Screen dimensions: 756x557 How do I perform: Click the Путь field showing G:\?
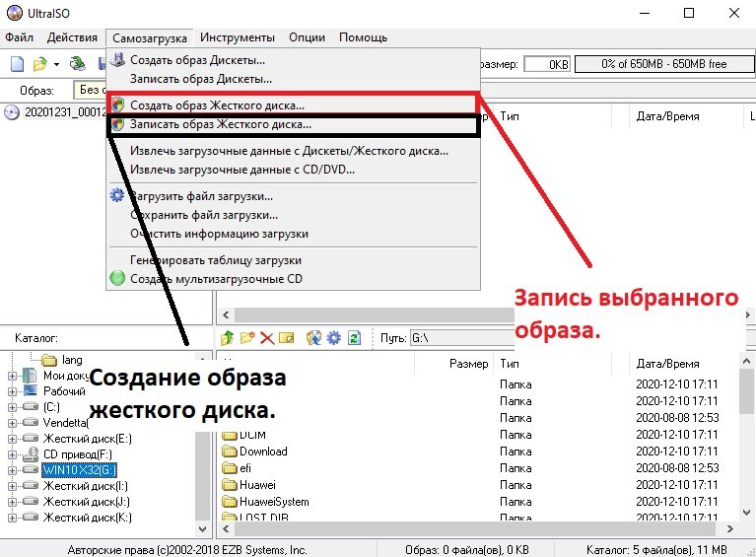click(x=462, y=338)
